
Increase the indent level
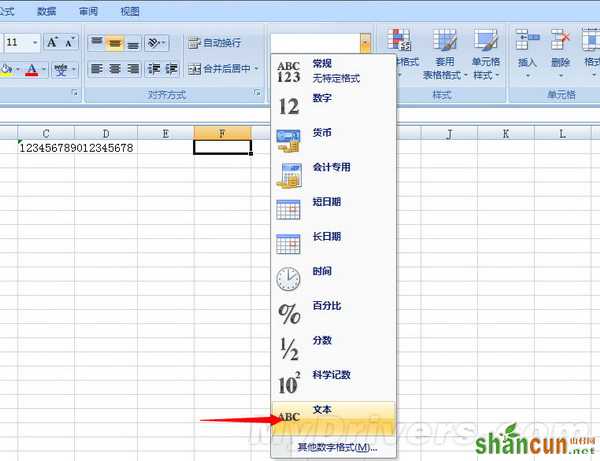point(171,69)
